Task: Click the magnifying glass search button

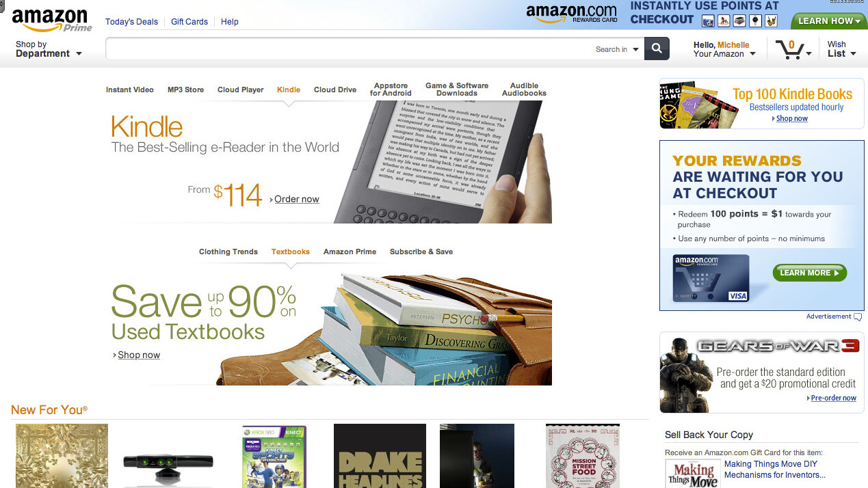Action: (x=657, y=49)
